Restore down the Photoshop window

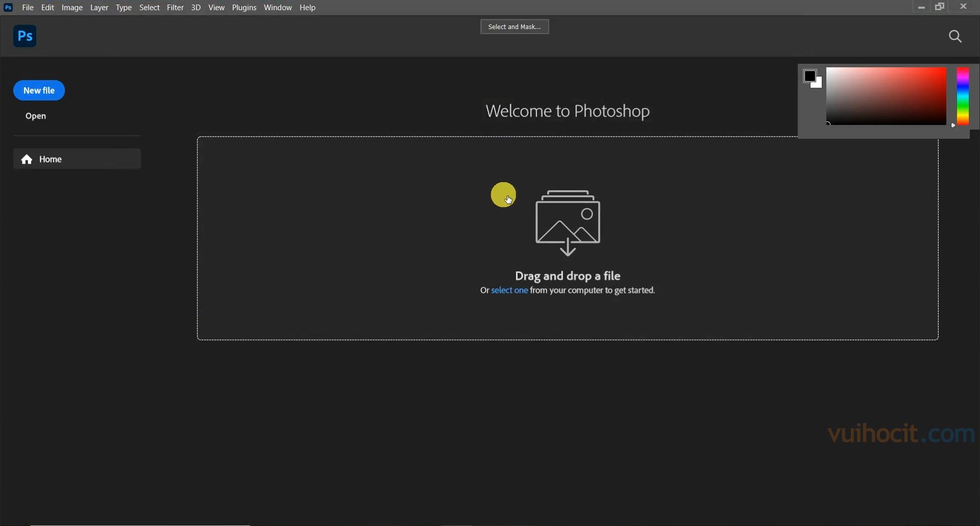(x=940, y=7)
